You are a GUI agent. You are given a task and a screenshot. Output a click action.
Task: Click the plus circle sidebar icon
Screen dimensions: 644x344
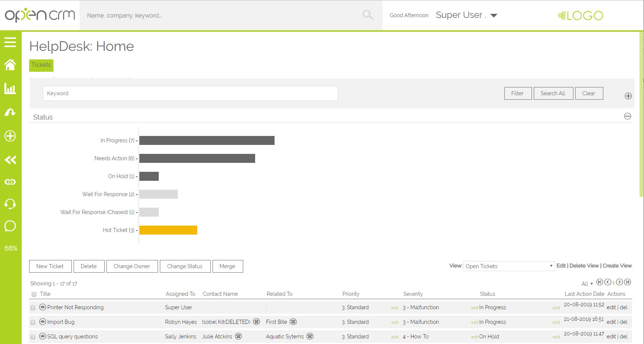(x=10, y=136)
